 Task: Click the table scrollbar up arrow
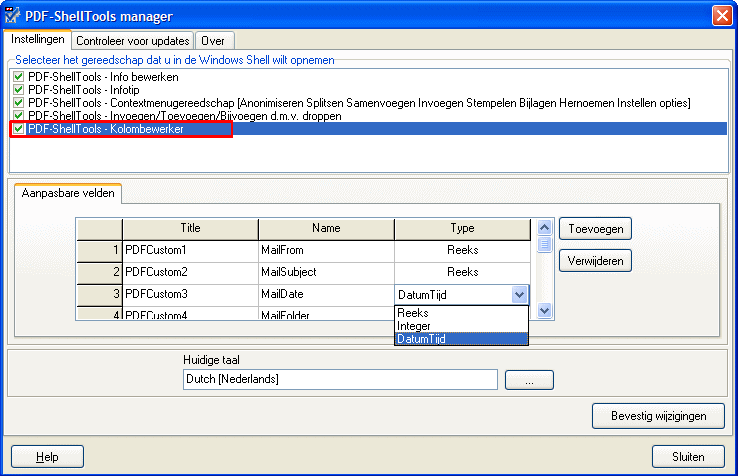click(x=545, y=228)
